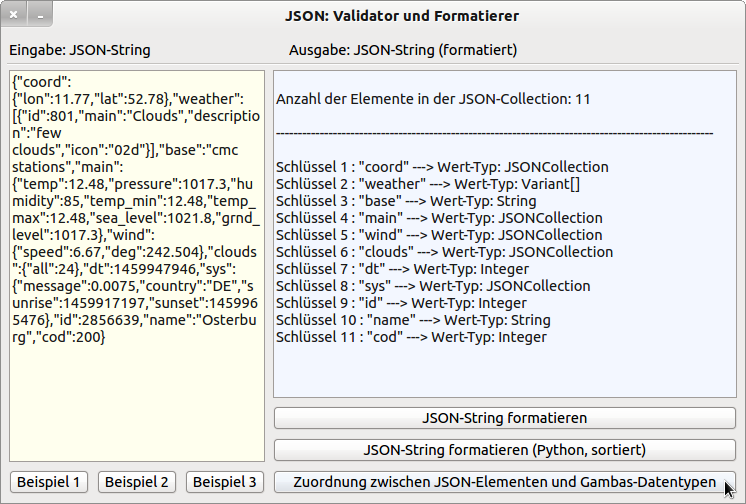Click 'Zuordnung zwischen JSON-Elementen und Gambas-Datentypen'
The height and width of the screenshot is (504, 746).
tap(504, 482)
